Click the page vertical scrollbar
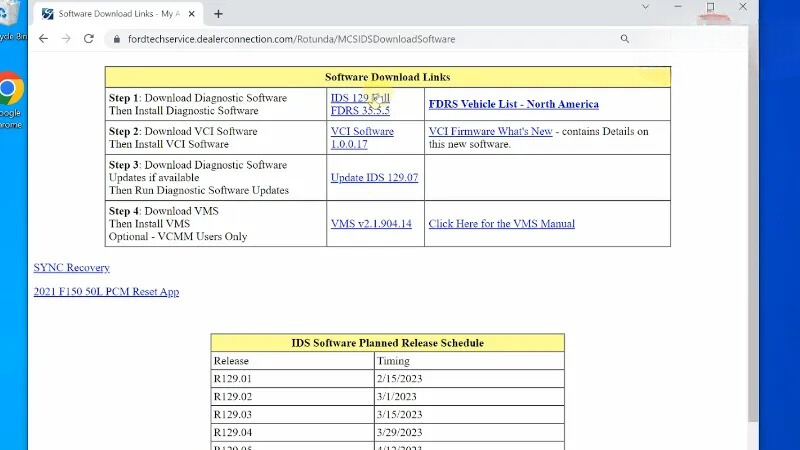Image resolution: width=800 pixels, height=450 pixels. (753, 235)
